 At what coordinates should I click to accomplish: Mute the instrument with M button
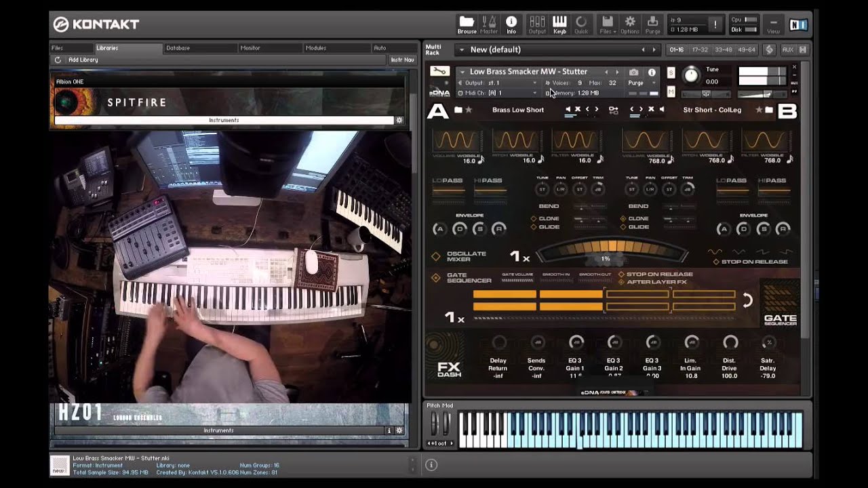click(671, 91)
